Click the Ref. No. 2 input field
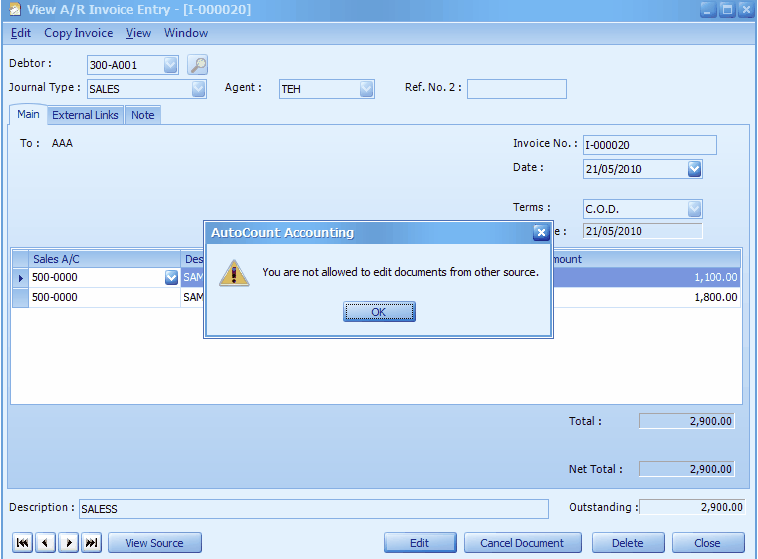The image size is (758, 559). tap(517, 89)
